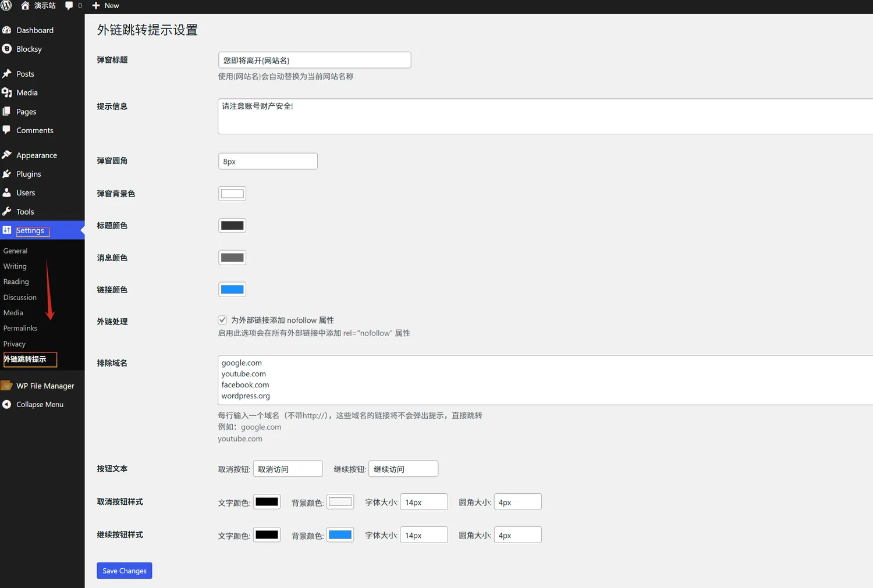
Task: Click the WP File Manager folder icon
Action: coord(7,386)
